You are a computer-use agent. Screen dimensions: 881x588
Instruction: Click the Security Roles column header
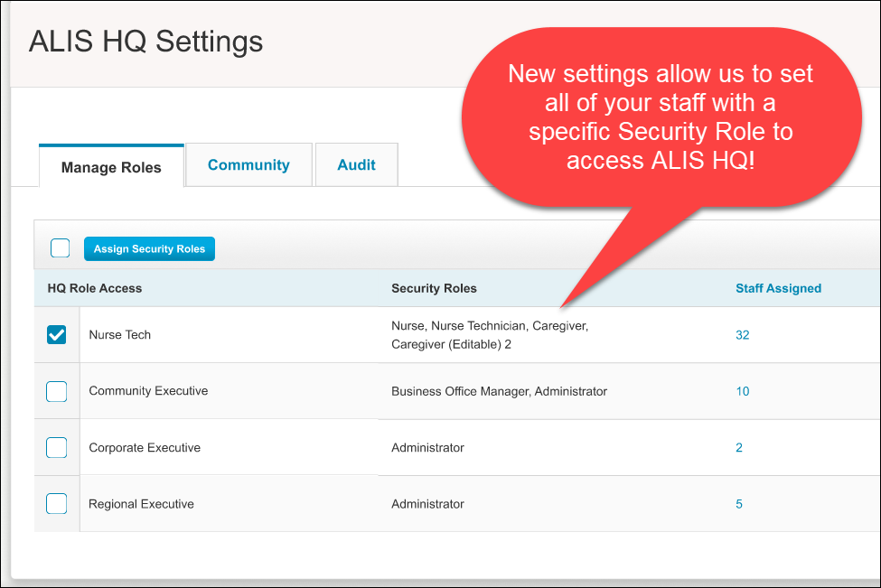434,288
